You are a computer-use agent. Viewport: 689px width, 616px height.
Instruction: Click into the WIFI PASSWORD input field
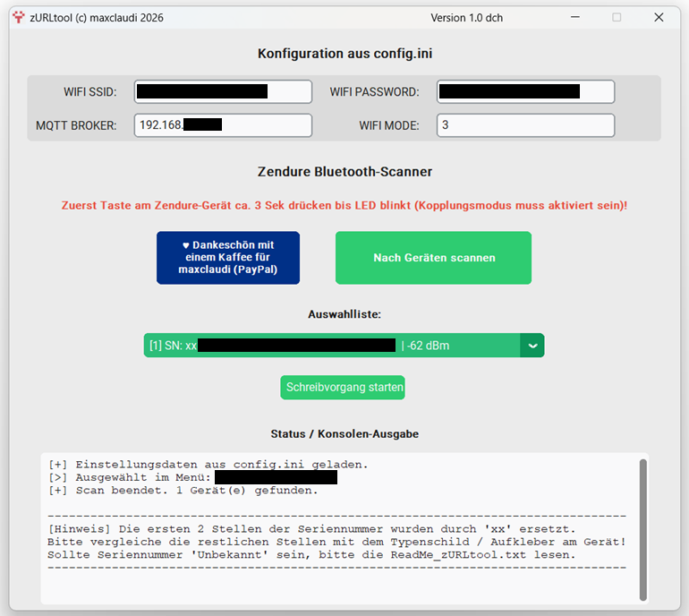click(525, 92)
